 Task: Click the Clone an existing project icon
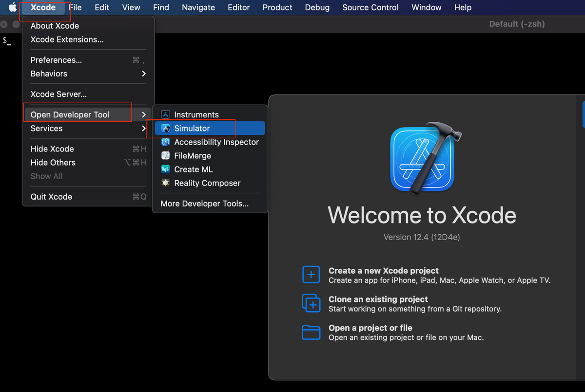[311, 303]
